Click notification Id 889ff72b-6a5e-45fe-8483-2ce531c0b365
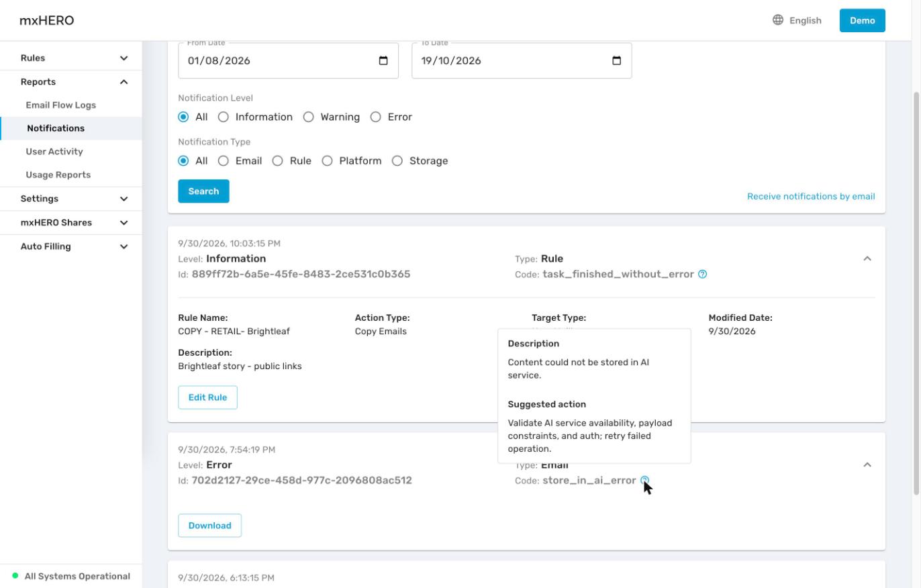921x588 pixels. [301, 274]
